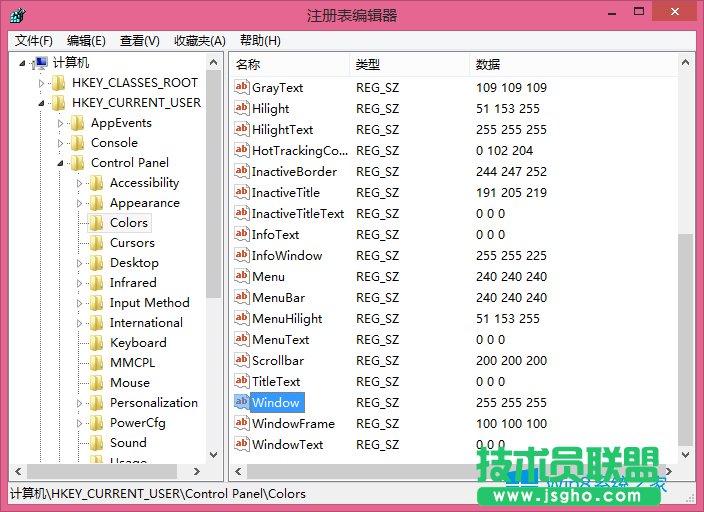
Task: Click the WindowText string icon
Action: (242, 444)
